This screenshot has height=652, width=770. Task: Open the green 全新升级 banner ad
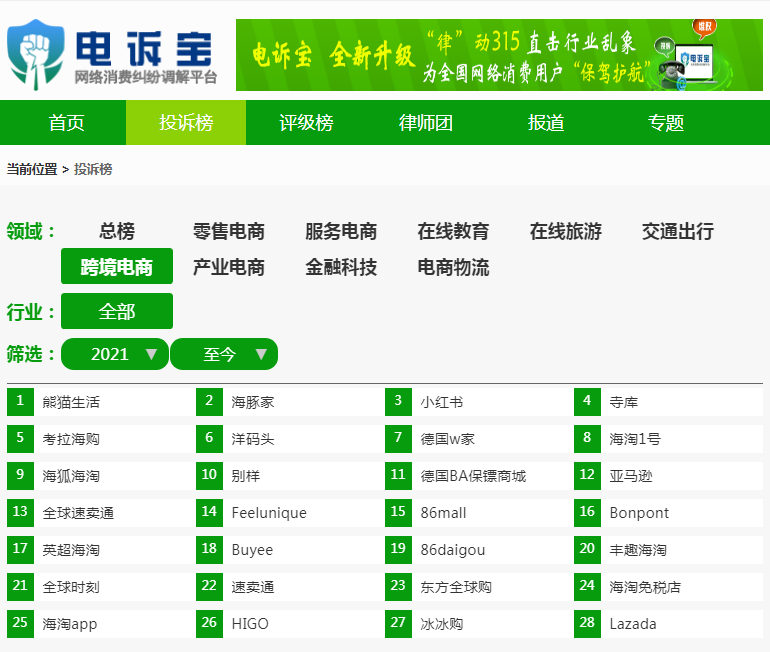[x=499, y=55]
